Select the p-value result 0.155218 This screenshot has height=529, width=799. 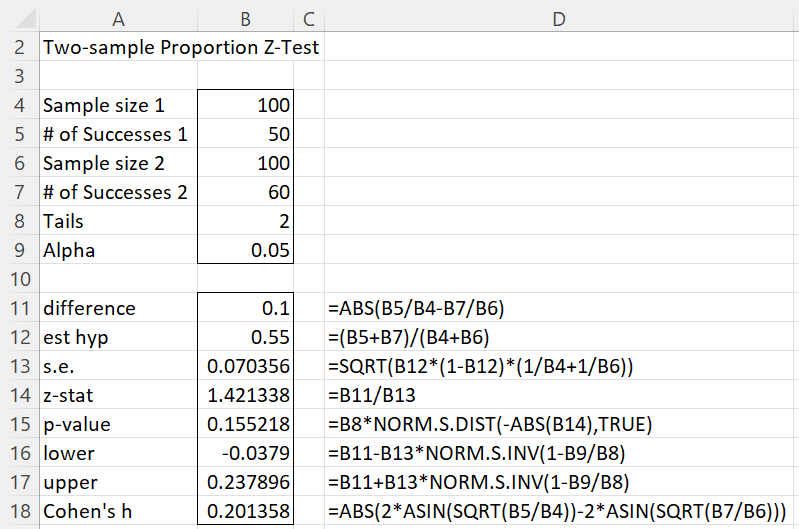tap(246, 424)
